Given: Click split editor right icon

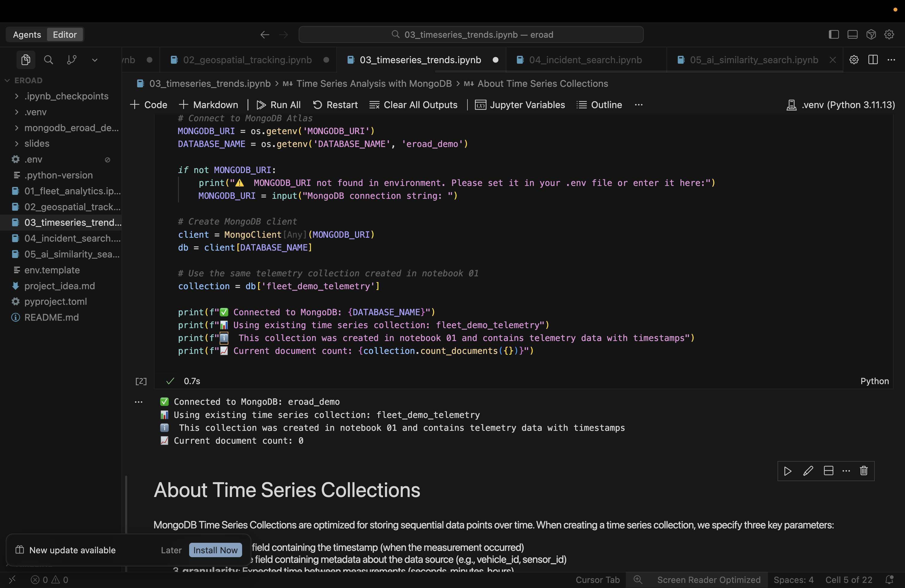Looking at the screenshot, I should tap(873, 60).
